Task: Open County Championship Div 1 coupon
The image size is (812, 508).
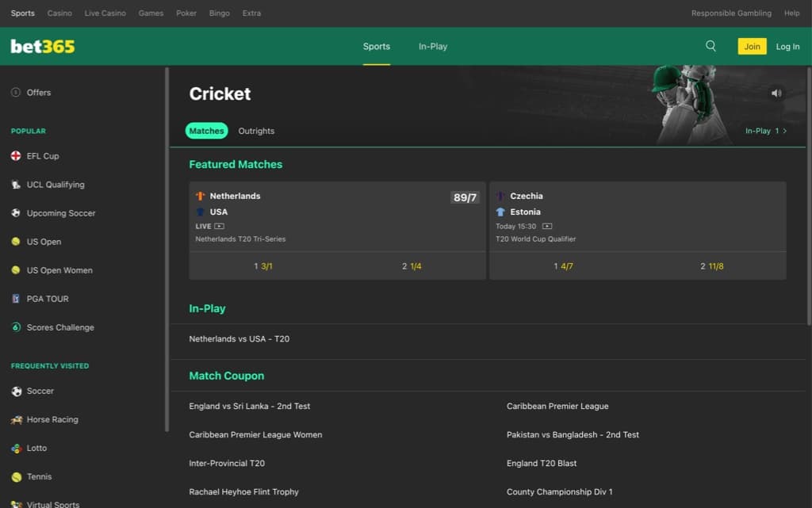Action: [559, 491]
